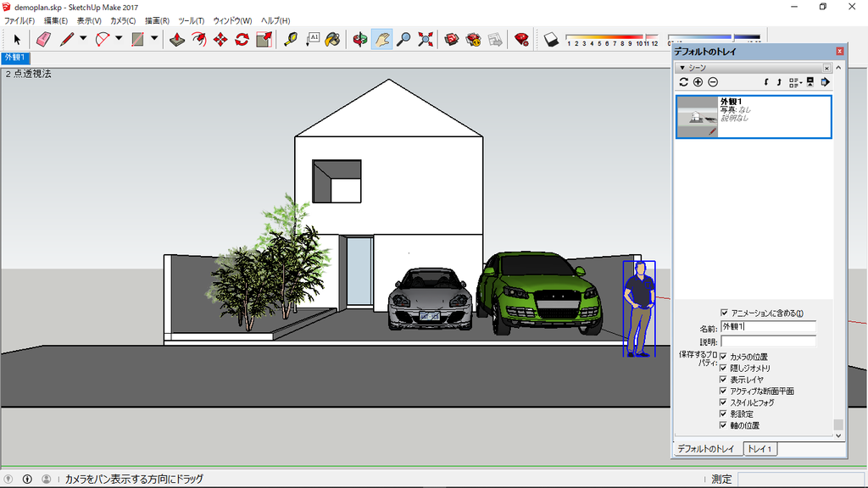This screenshot has height=488, width=868.
Task: Update the scene with refresh icon
Action: [x=684, y=82]
